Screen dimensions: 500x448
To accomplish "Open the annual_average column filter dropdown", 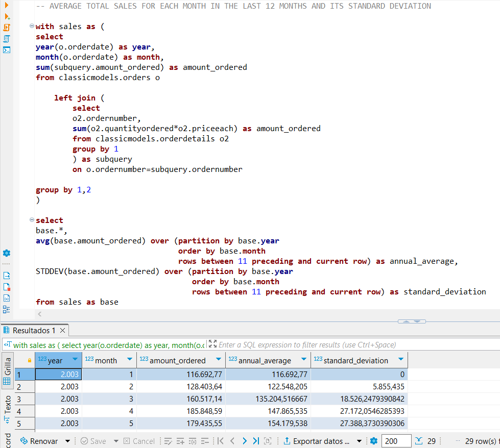I will tap(304, 359).
